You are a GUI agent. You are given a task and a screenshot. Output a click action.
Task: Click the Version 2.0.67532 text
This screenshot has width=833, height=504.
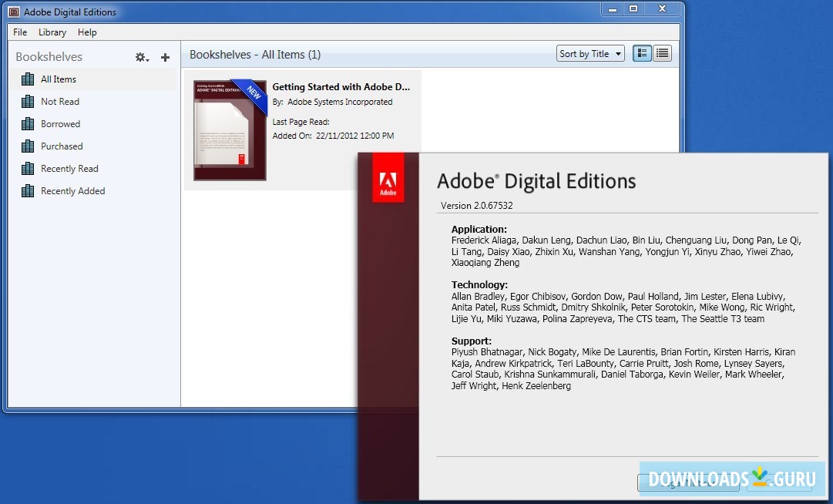[476, 206]
